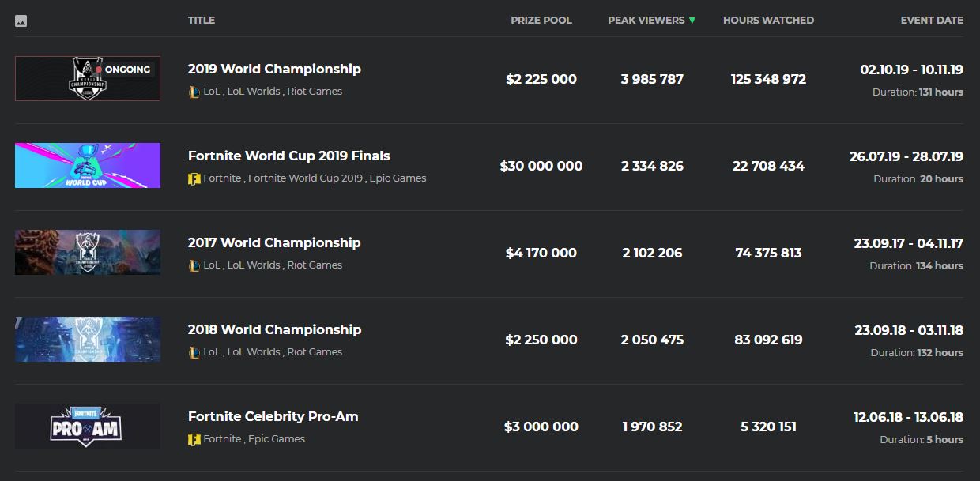Sort by the Hours Watched column header
This screenshot has height=481, width=980.
768,21
